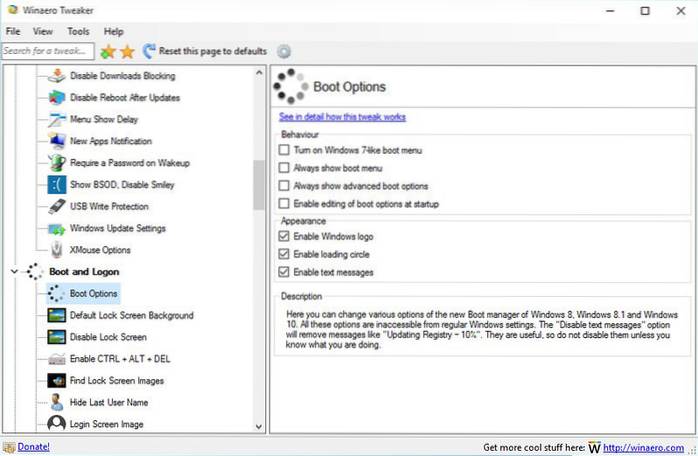Click the Show BSOD sad-face icon

tap(56, 184)
